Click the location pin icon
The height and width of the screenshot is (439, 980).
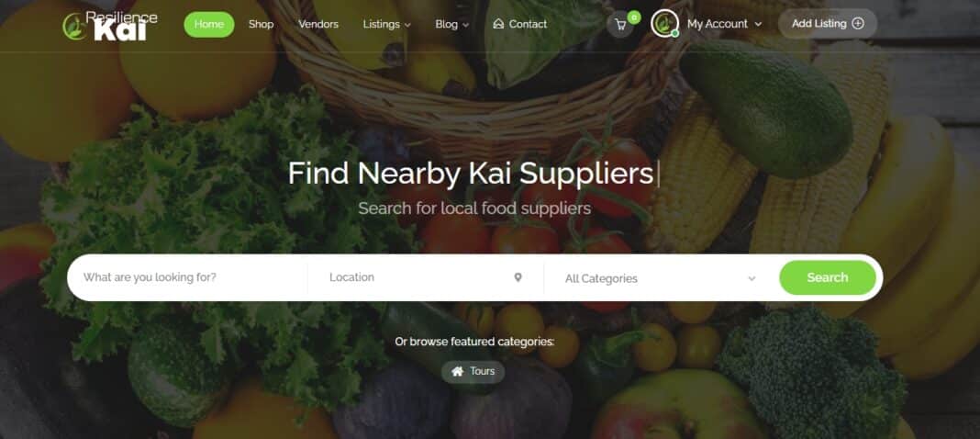518,277
